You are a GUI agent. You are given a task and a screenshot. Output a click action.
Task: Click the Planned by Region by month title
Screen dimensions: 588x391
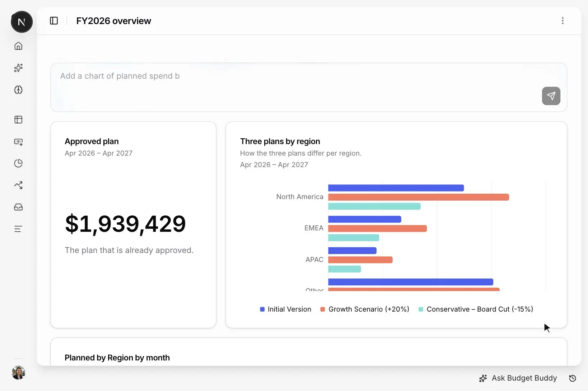pos(117,358)
